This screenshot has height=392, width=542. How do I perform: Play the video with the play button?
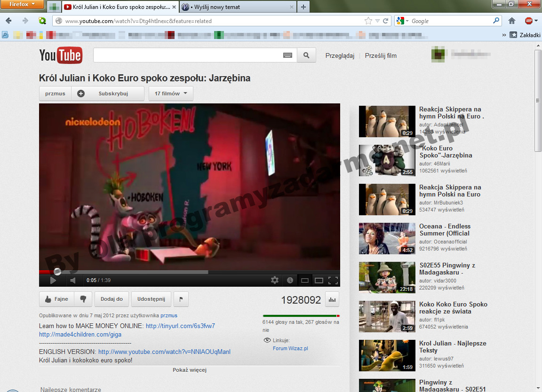[53, 281]
